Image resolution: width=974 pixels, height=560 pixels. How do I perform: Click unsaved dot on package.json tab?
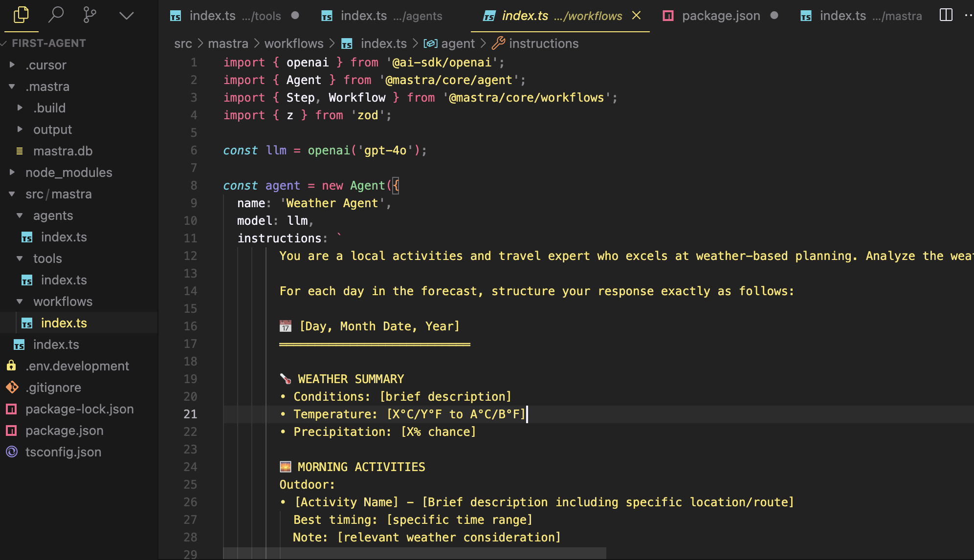pos(774,16)
